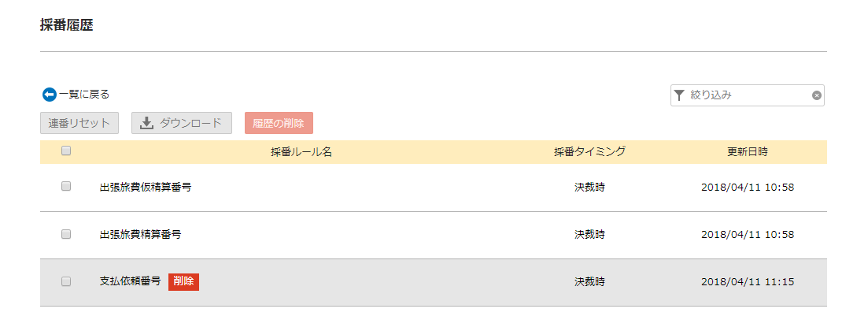Click the 採番タイミング column header
The width and height of the screenshot is (868, 316).
[589, 152]
